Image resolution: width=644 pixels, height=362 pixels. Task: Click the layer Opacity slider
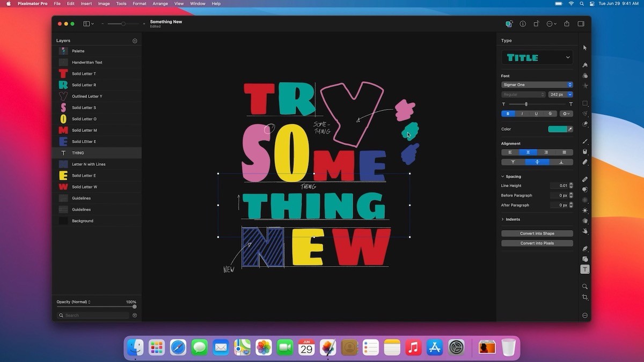(x=97, y=307)
